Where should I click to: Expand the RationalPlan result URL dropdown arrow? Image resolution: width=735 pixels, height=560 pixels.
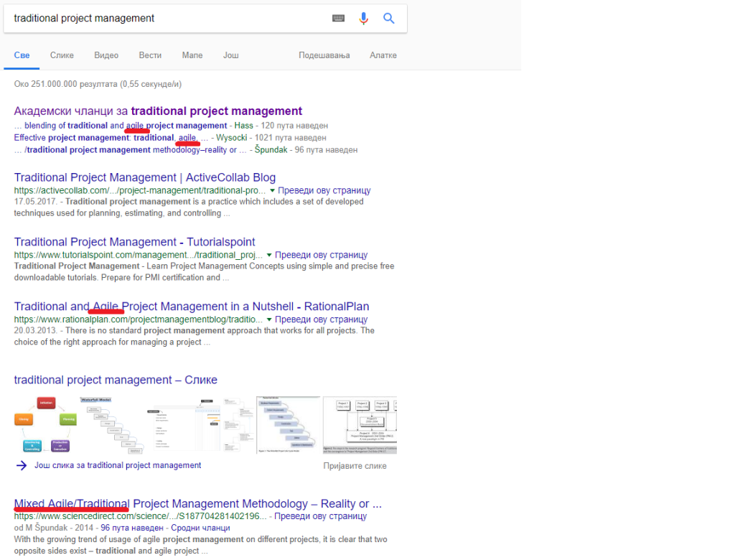coord(269,319)
